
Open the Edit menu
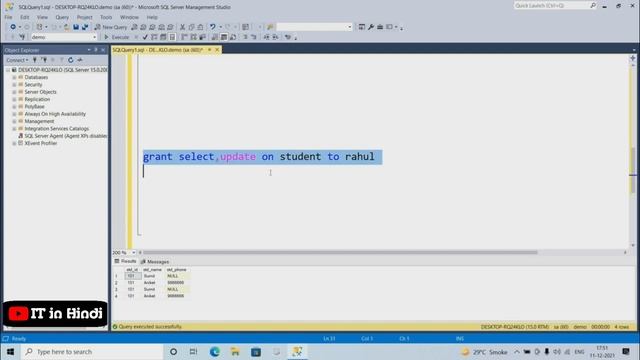coord(24,17)
